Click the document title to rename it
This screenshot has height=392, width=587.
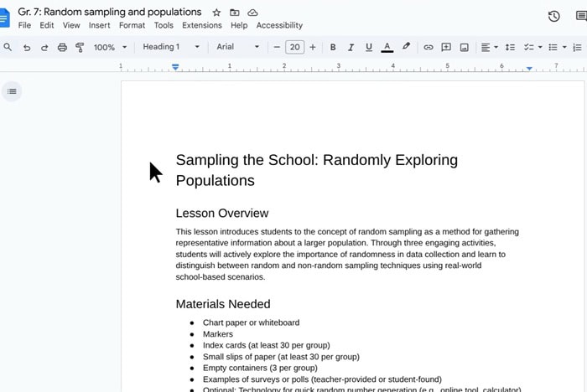point(110,12)
